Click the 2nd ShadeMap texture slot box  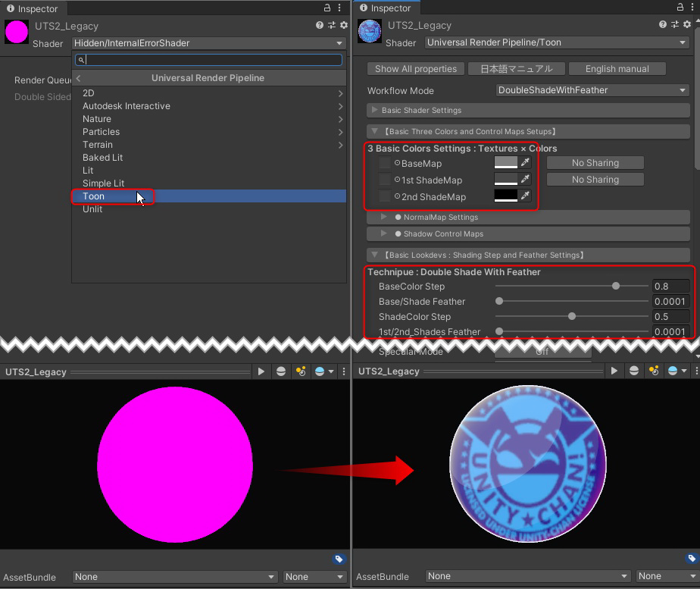(385, 197)
